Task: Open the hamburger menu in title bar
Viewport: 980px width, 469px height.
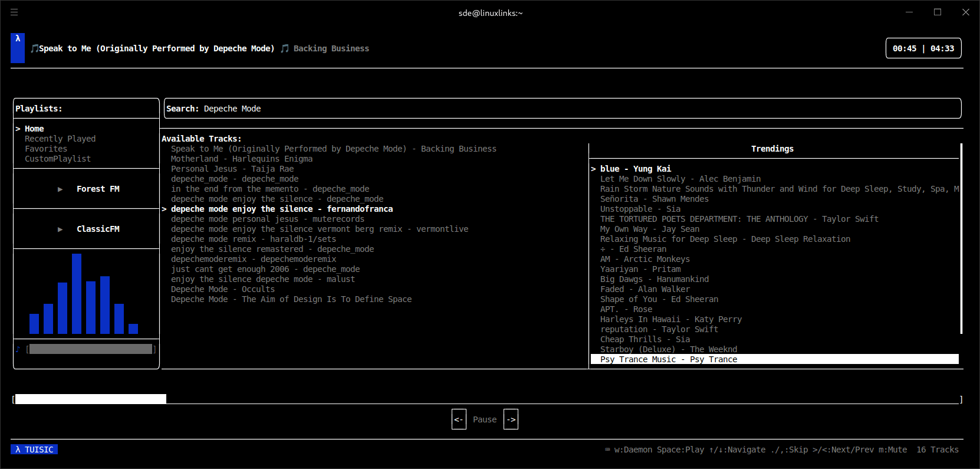Action: pyautogui.click(x=14, y=12)
